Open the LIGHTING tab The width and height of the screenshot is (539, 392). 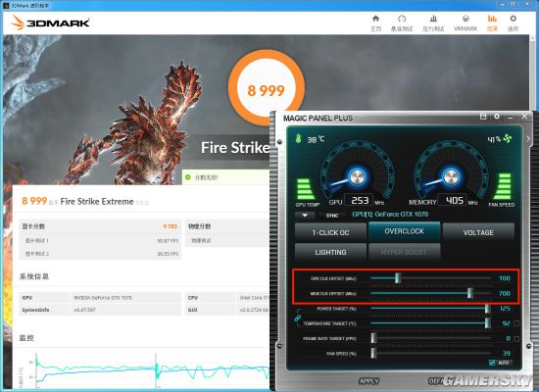(x=330, y=253)
